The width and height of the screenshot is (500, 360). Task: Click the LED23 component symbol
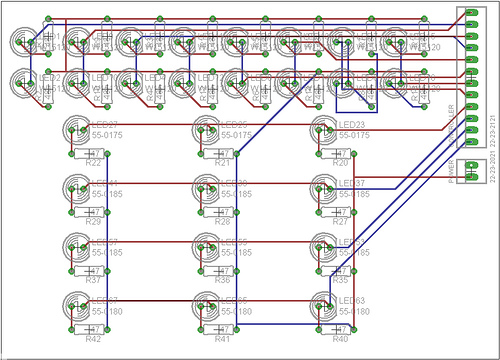(324, 130)
